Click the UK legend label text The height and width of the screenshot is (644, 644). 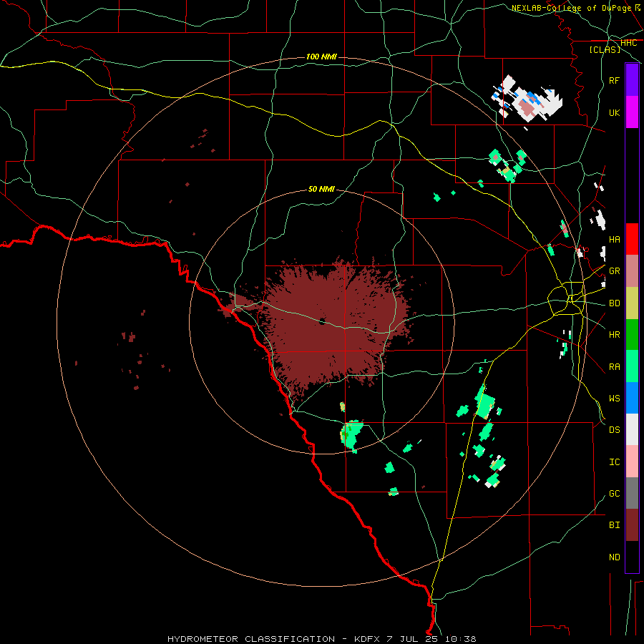click(x=614, y=112)
